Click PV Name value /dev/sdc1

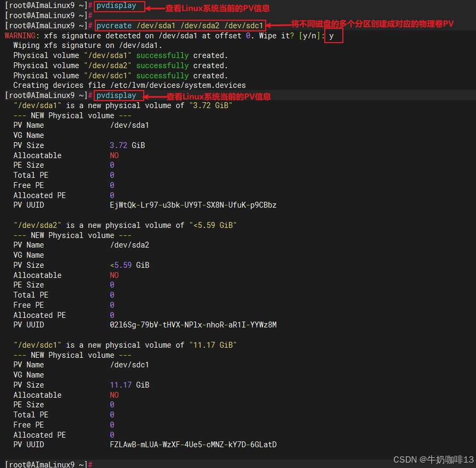click(129, 365)
